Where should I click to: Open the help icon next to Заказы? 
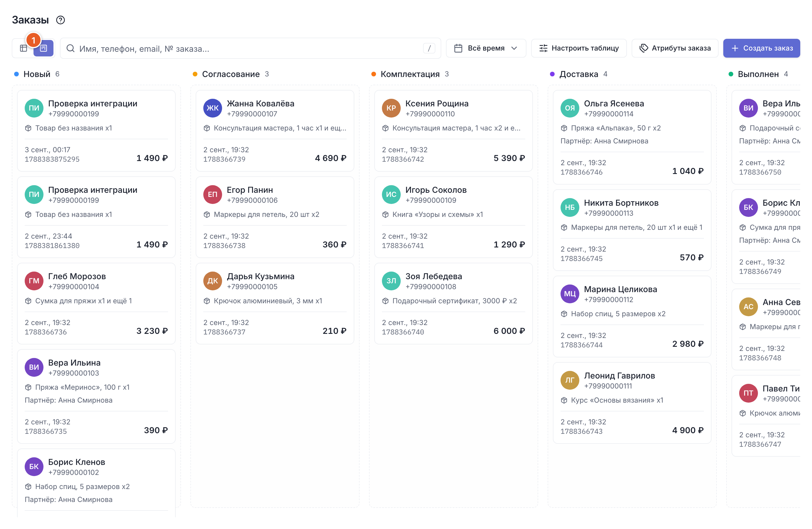tap(61, 20)
